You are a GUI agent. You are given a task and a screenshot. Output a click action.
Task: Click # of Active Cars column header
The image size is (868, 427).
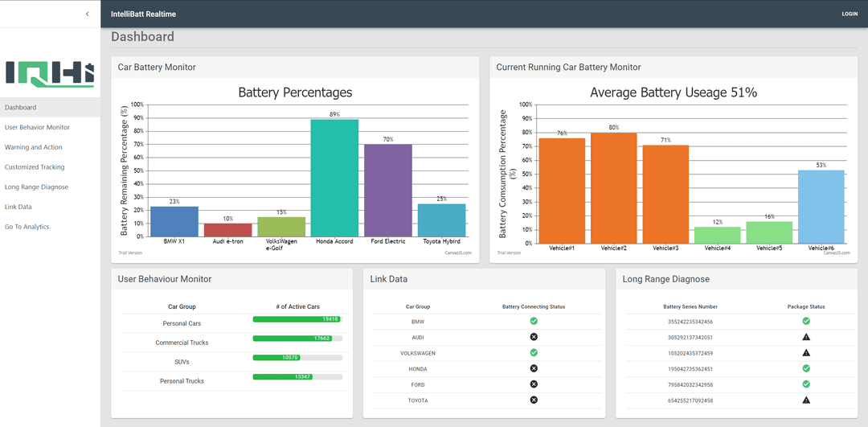click(298, 306)
